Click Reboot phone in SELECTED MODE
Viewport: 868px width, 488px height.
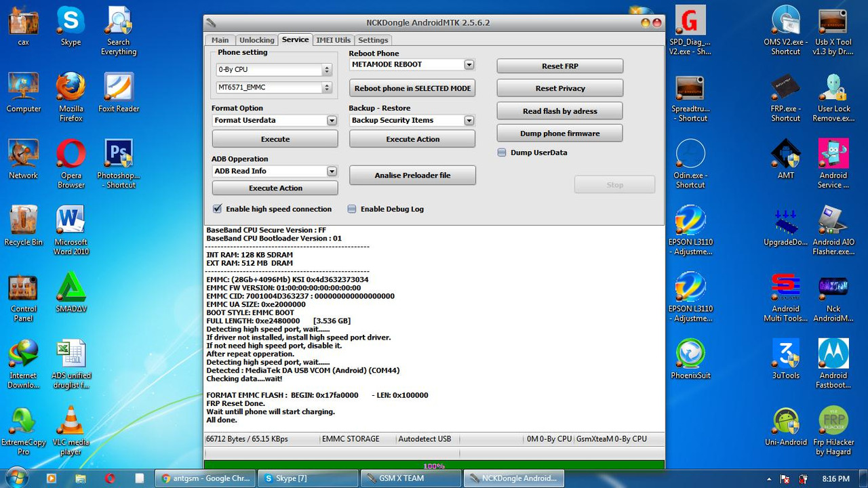point(412,88)
